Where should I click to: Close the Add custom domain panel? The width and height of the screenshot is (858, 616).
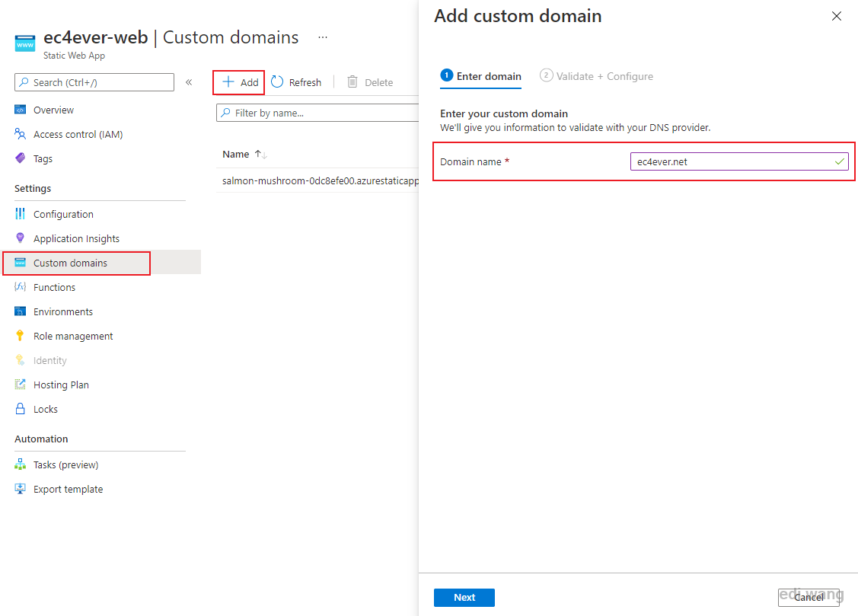[x=837, y=16]
